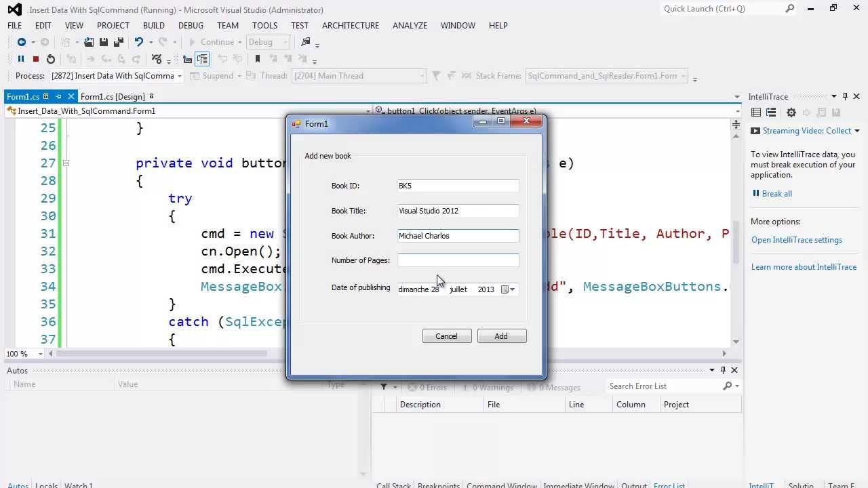Viewport: 868px width, 488px height.
Task: Click Learn more about IntelliTrace link
Action: click(804, 267)
